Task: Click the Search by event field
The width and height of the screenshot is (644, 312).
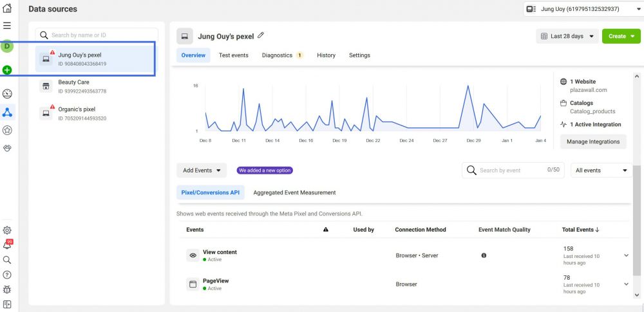Action: click(x=513, y=170)
